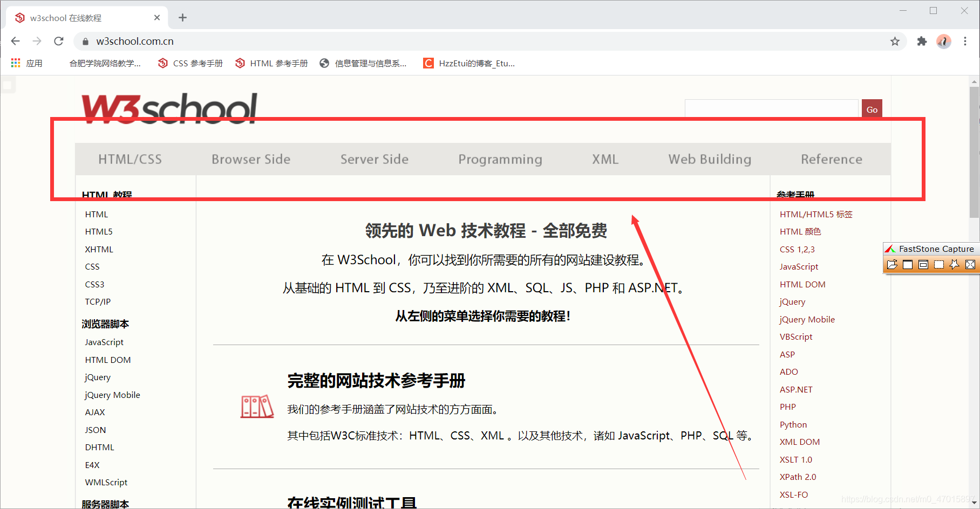This screenshot has height=509, width=980.
Task: Open JavaScript tutorial in left sidebar
Action: [104, 342]
